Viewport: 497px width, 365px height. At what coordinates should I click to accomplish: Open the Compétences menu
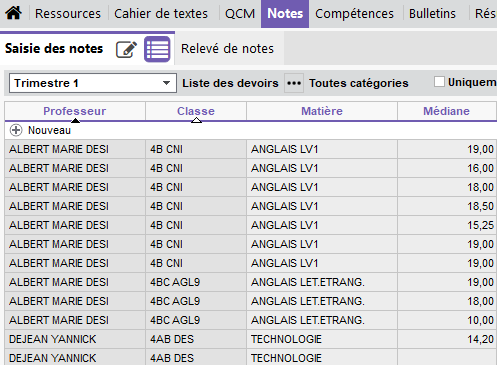point(354,14)
